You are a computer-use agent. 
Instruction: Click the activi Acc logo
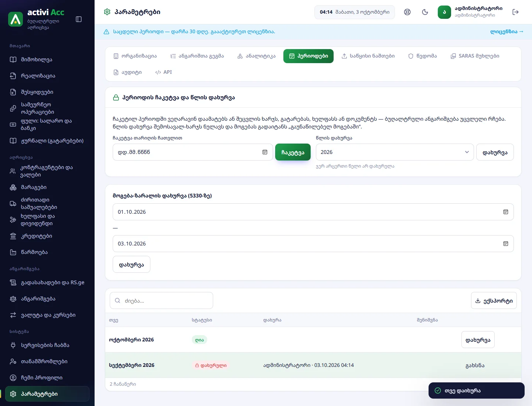(16, 19)
